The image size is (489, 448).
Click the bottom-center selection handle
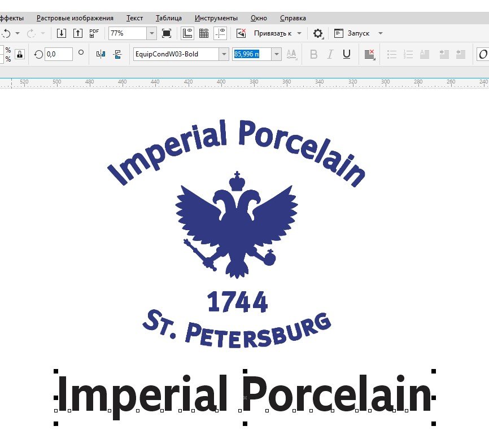click(245, 424)
